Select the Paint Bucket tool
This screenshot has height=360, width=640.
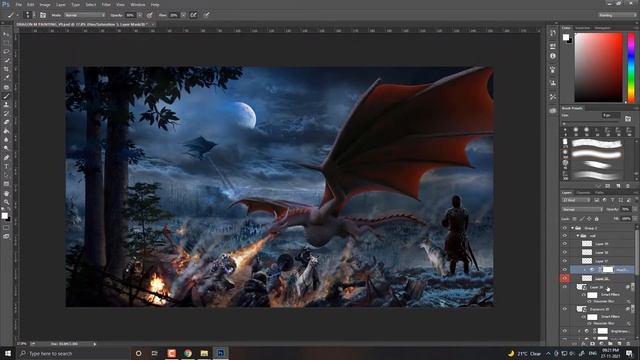pyautogui.click(x=6, y=131)
